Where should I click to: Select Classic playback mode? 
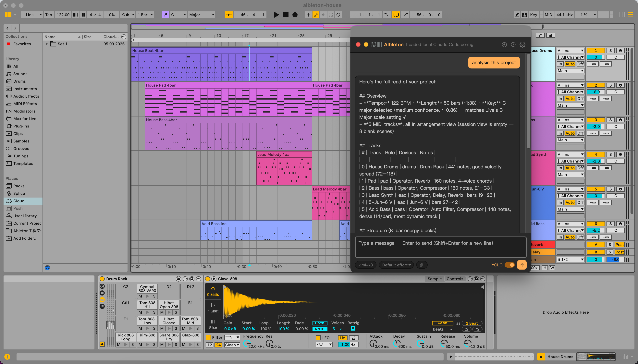pos(213,292)
